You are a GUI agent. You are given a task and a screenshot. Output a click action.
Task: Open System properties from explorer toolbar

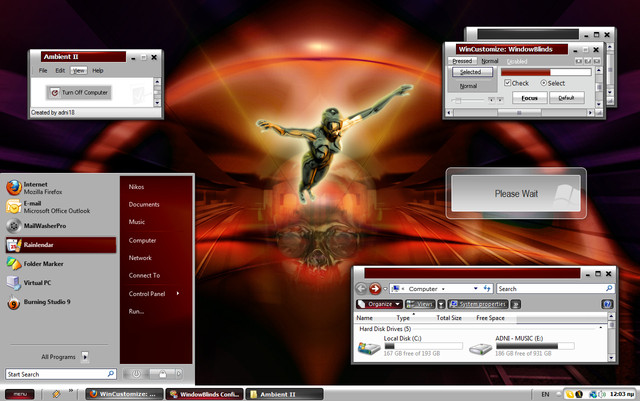pyautogui.click(x=478, y=304)
